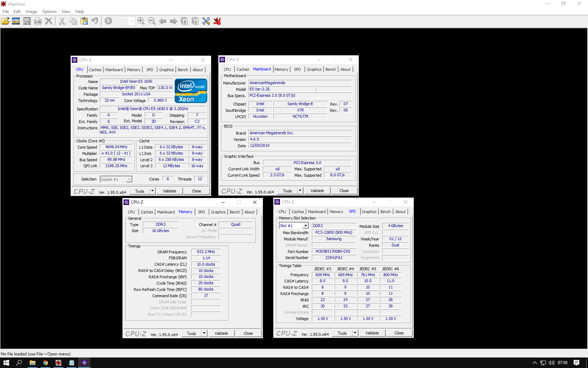Expand the Slot #1 memory slot dropdown
Screen dimensions: 588x368
point(306,226)
